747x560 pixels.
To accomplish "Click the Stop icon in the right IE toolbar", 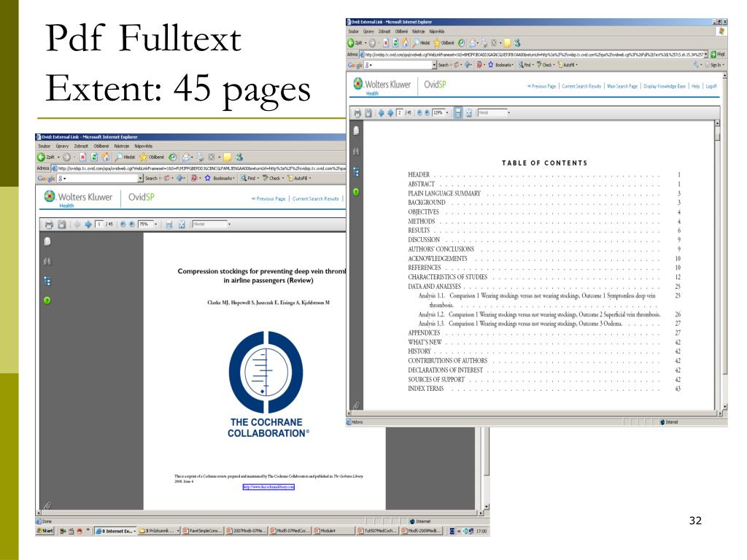I will [386, 43].
